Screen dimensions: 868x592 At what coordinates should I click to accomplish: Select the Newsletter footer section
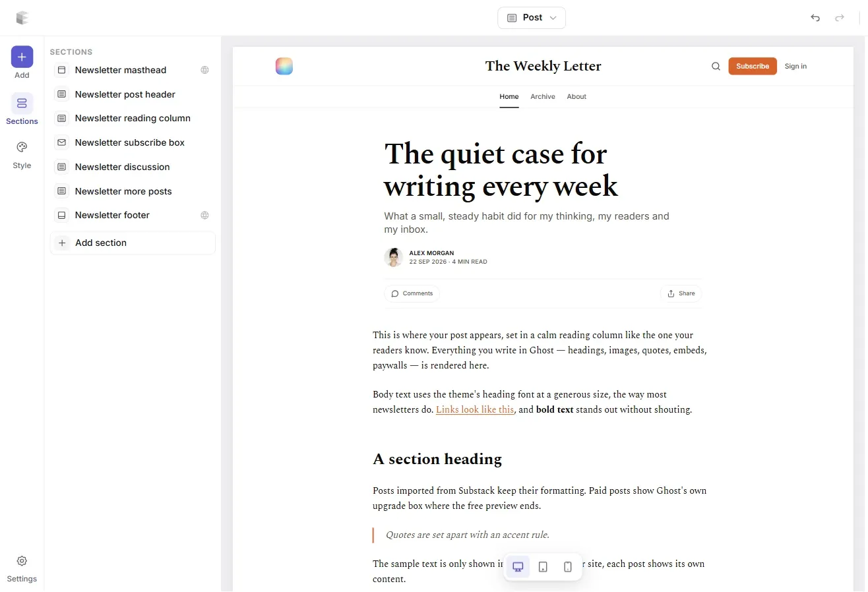tap(133, 215)
